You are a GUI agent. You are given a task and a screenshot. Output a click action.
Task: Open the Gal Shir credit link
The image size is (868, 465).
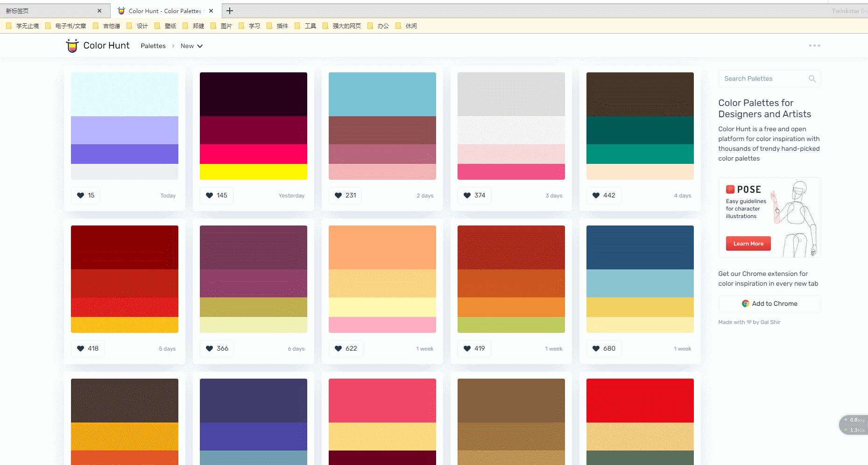pyautogui.click(x=770, y=322)
